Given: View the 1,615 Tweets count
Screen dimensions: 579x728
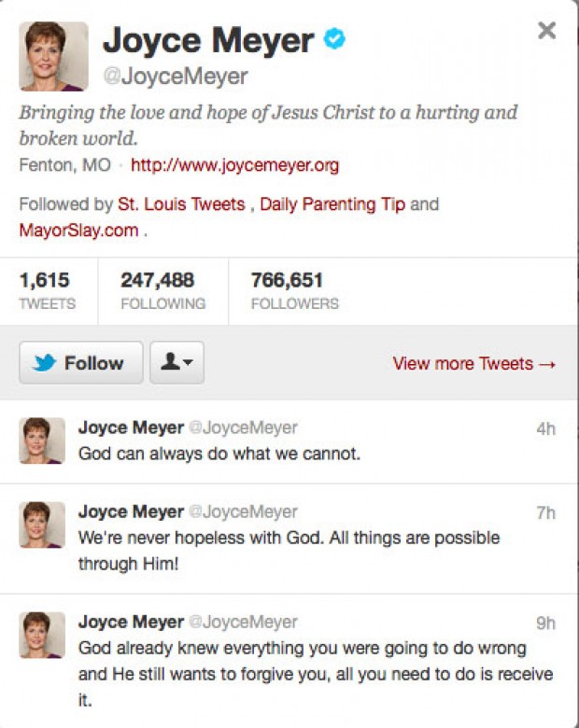Looking at the screenshot, I should point(47,289).
